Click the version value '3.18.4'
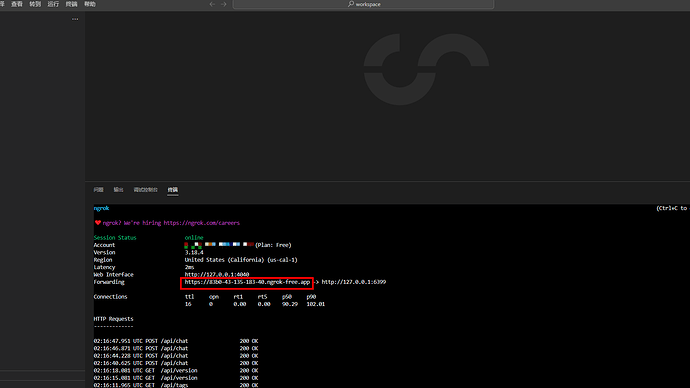Image resolution: width=690 pixels, height=388 pixels. click(x=194, y=253)
